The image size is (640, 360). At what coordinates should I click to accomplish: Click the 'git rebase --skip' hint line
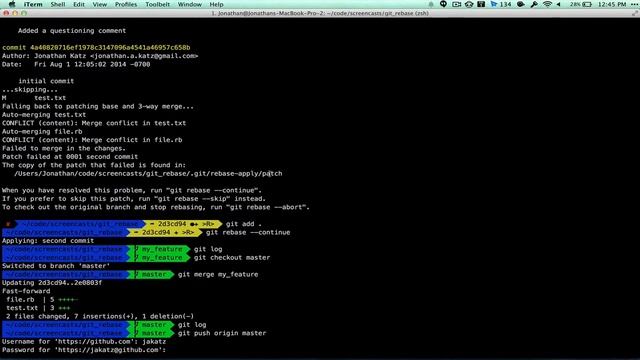point(134,199)
